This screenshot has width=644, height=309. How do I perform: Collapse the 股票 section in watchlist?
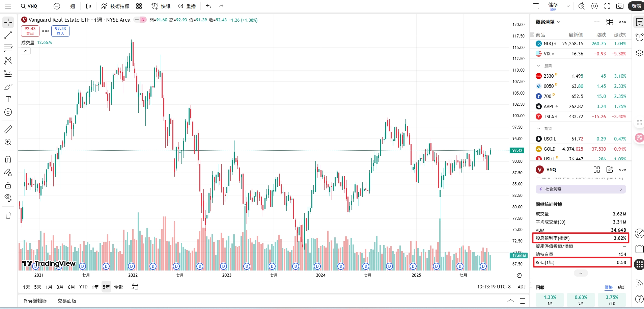[539, 66]
